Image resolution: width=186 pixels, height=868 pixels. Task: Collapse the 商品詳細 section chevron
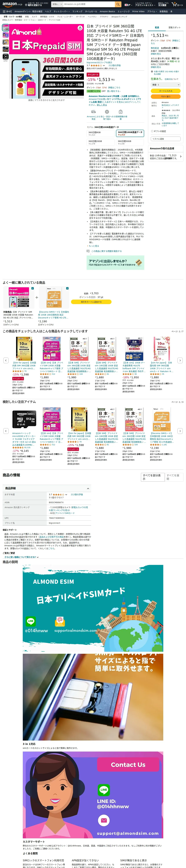(x=88, y=489)
